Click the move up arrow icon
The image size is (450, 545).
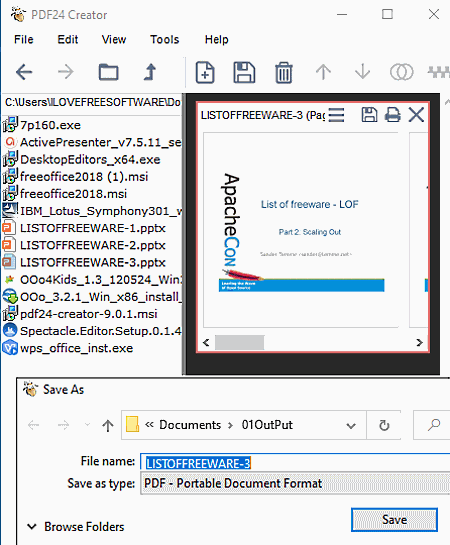pyautogui.click(x=323, y=72)
